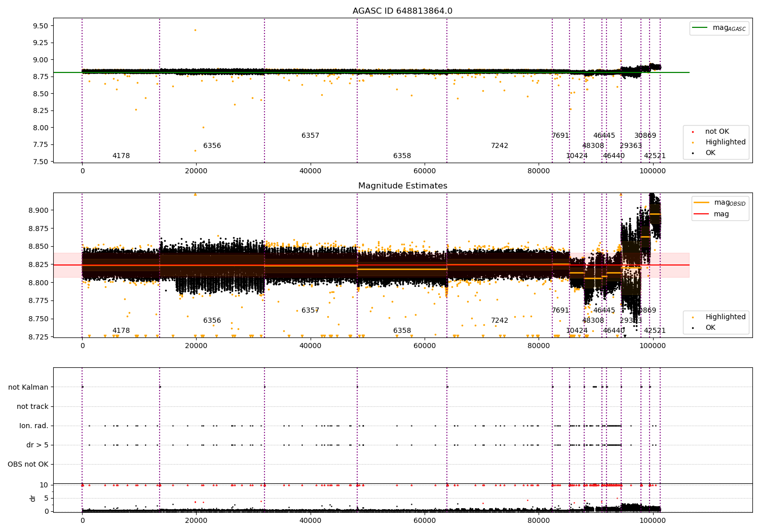Click obsid label 10424 in the top plot

[x=577, y=156]
